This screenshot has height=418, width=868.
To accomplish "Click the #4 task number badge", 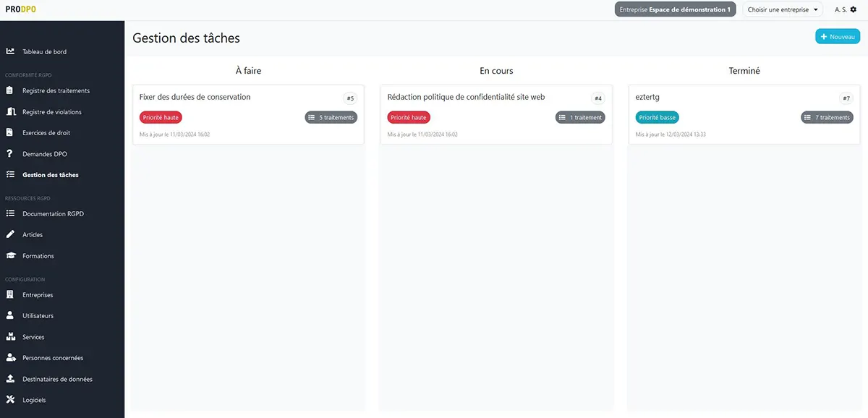I will coord(598,98).
